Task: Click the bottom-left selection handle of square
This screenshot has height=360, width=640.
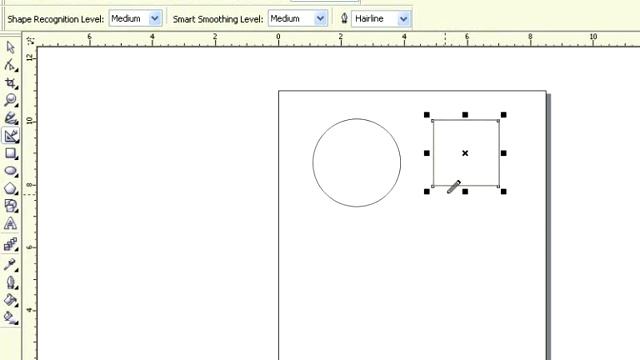Action: point(427,191)
